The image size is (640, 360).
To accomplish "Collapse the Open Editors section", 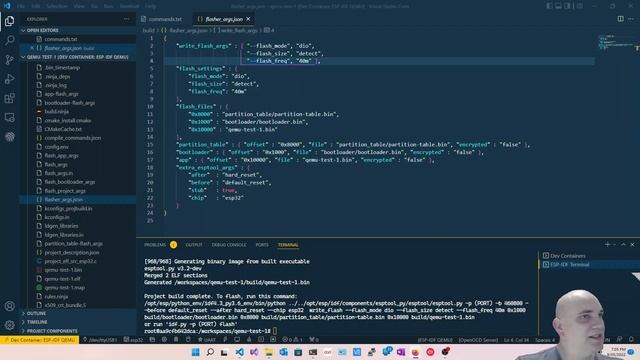I will (78, 30).
